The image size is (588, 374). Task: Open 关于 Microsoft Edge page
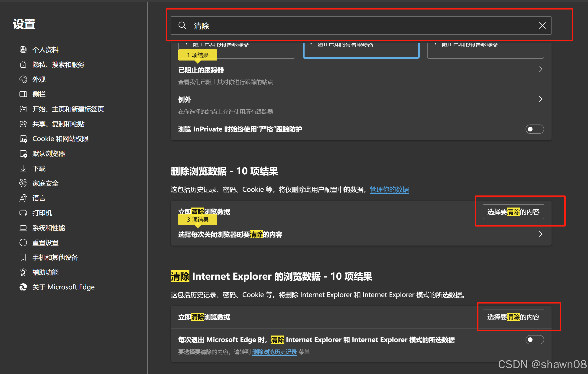[63, 287]
